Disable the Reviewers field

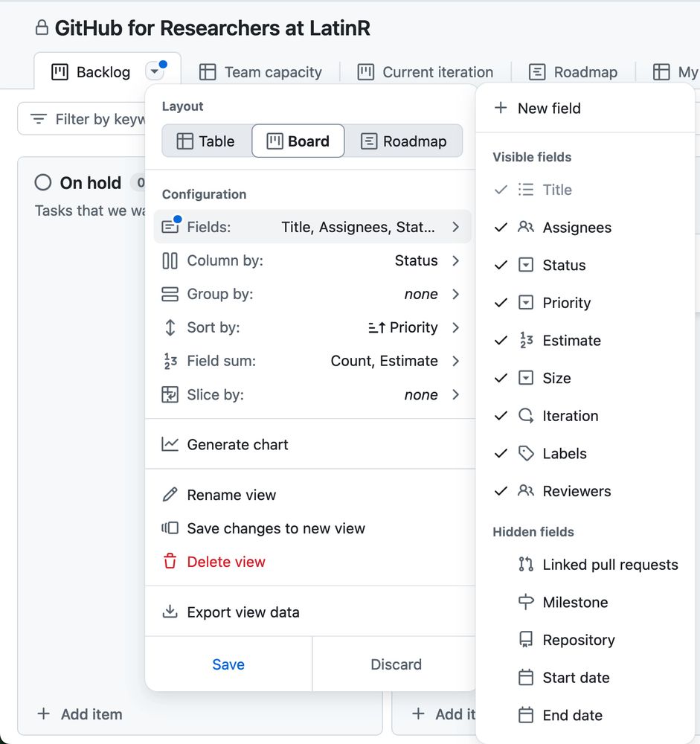pyautogui.click(x=501, y=491)
